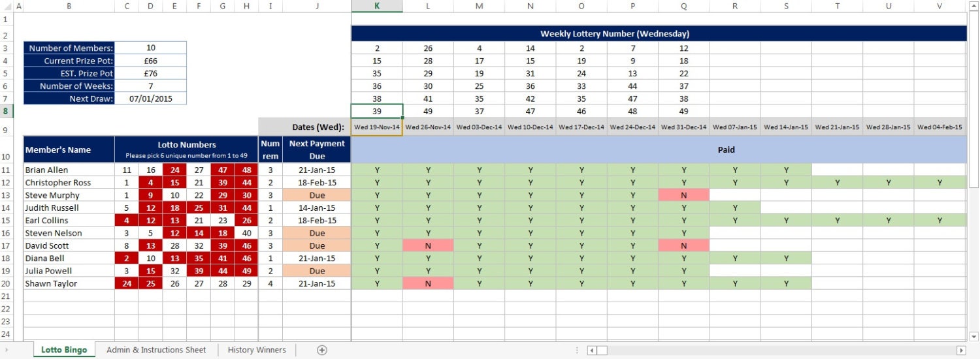Switch to the History Winners tab

pos(257,350)
